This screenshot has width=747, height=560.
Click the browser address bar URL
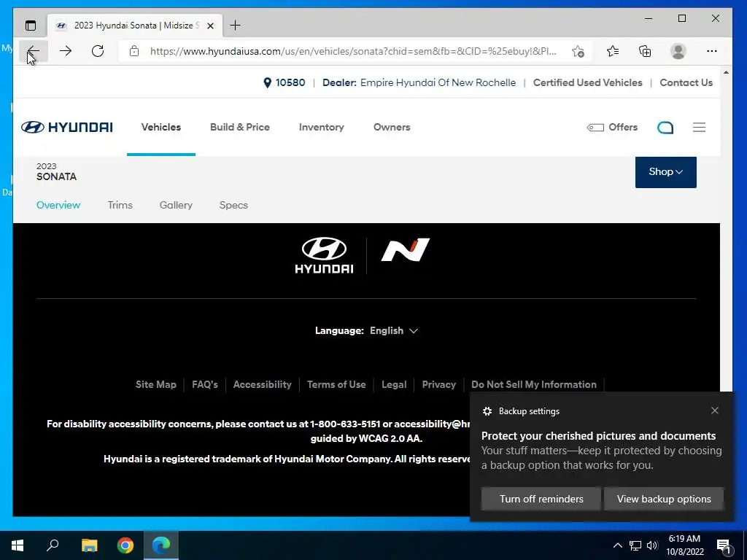point(353,51)
